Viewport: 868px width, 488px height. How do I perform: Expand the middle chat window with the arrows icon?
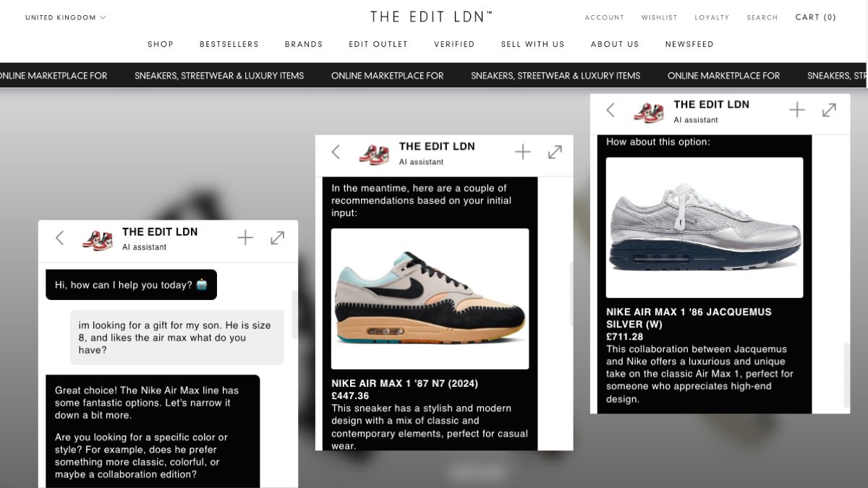click(555, 152)
